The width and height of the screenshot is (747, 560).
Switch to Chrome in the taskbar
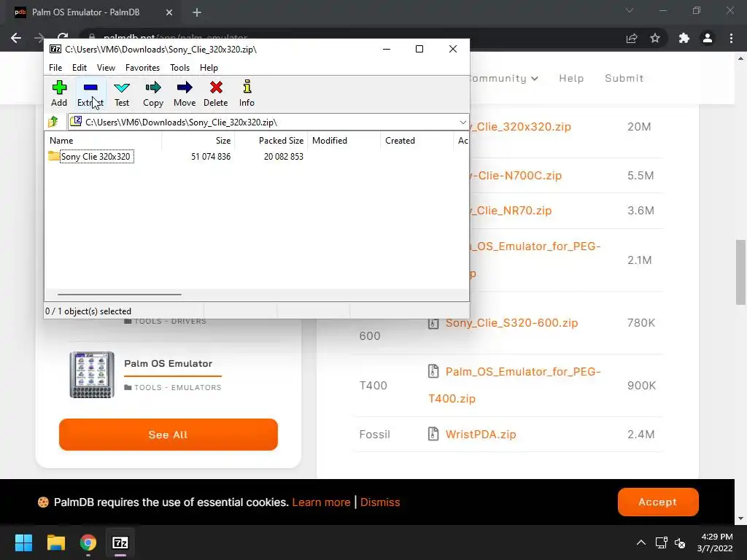[88, 542]
